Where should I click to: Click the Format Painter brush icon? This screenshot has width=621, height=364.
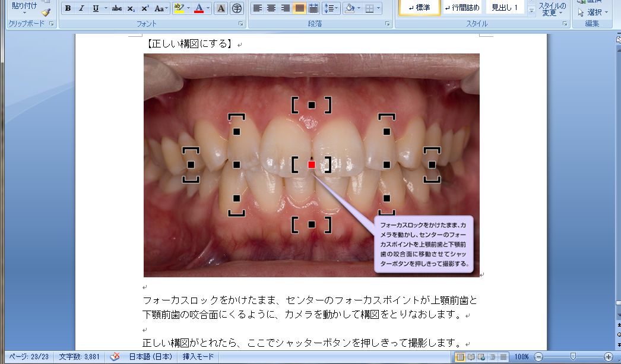click(x=46, y=12)
